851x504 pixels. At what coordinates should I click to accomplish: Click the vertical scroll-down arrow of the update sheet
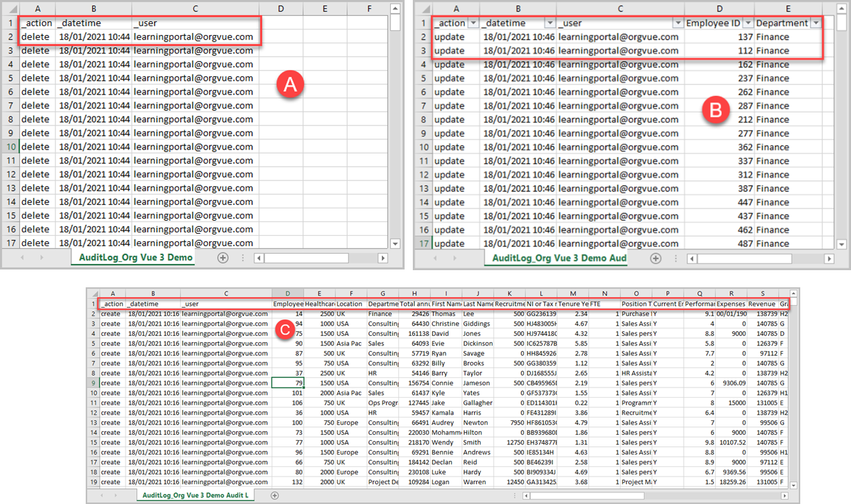841,244
